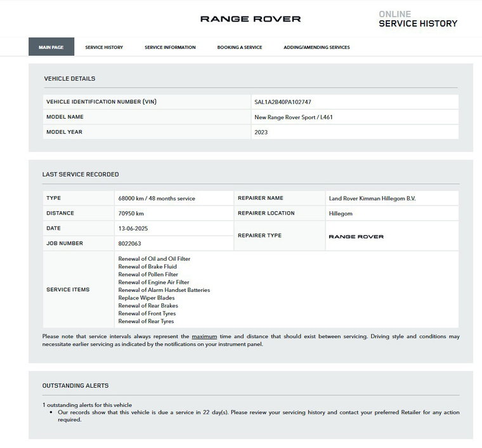Viewport: 482px width, 448px height.
Task: Click the Vehicle Details section heading
Action: coord(70,79)
